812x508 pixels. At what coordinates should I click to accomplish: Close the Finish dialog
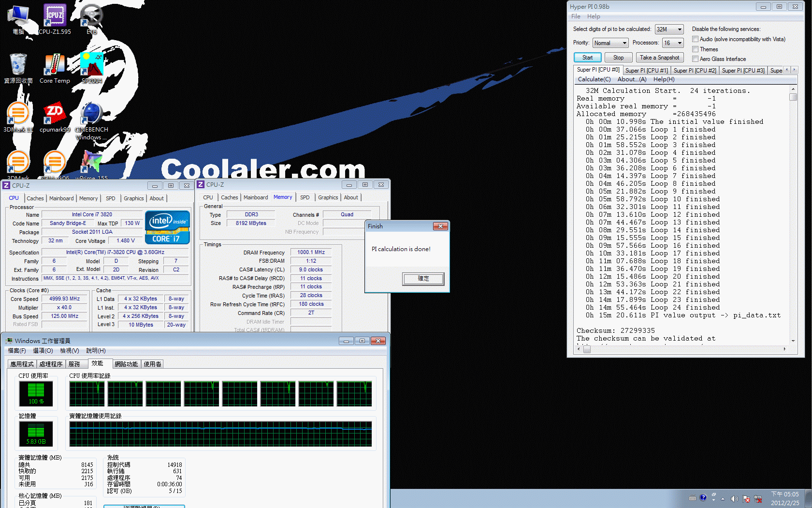click(440, 226)
